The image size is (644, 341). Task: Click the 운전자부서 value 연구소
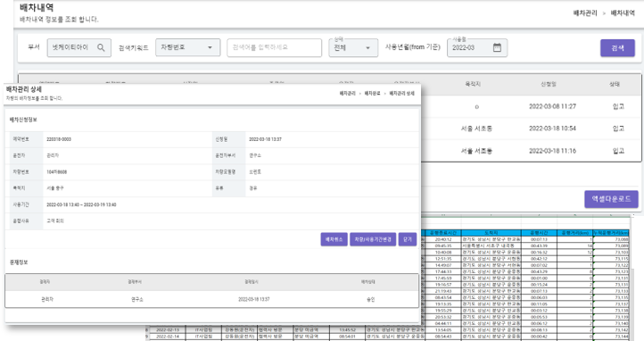point(255,155)
